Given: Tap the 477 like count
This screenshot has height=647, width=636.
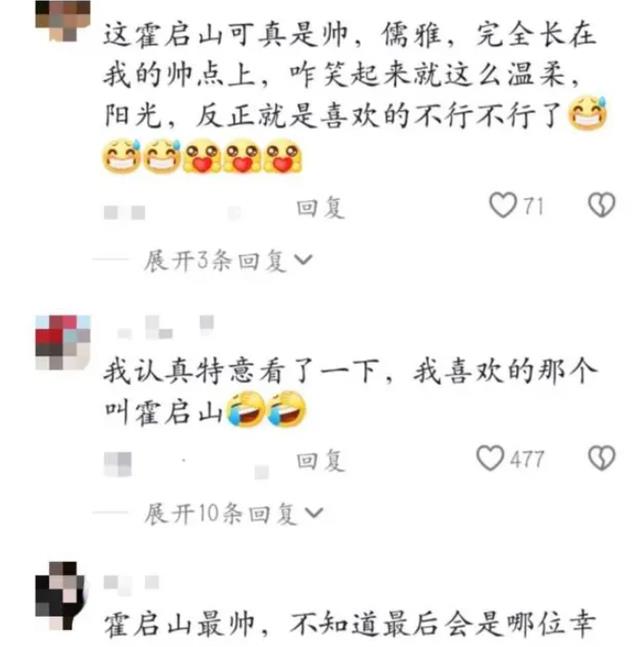Looking at the screenshot, I should [x=527, y=459].
